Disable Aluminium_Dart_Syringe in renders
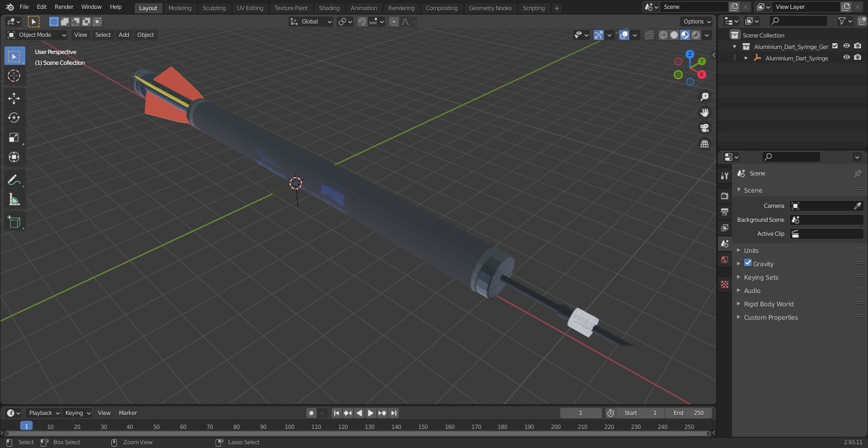868x448 pixels. click(858, 58)
